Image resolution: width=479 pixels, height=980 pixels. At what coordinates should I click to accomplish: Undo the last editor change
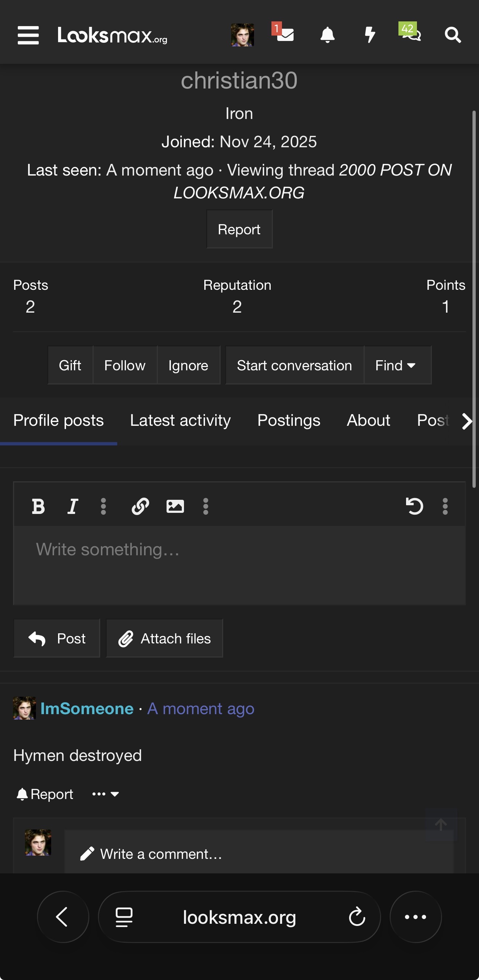click(x=414, y=506)
